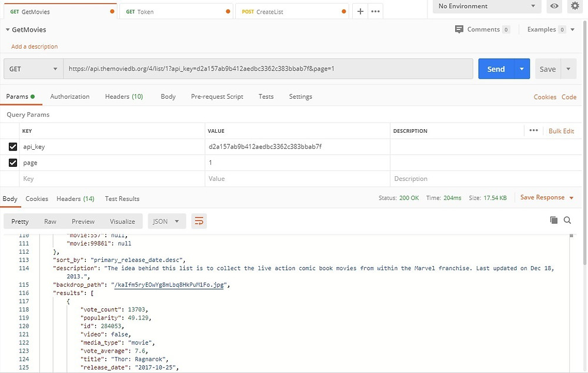Open manage environments gear icon
Viewport: 588px width, 373px height.
click(x=575, y=6)
